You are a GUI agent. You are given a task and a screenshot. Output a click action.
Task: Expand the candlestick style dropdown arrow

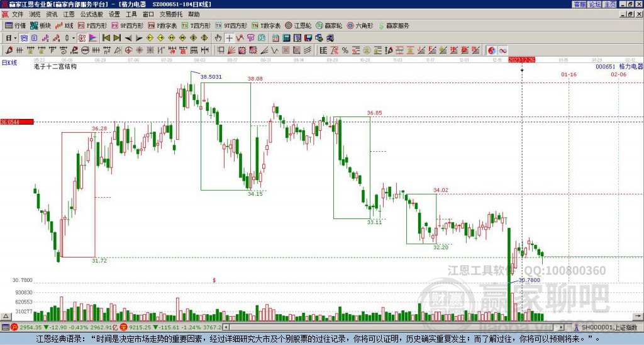pos(74,38)
